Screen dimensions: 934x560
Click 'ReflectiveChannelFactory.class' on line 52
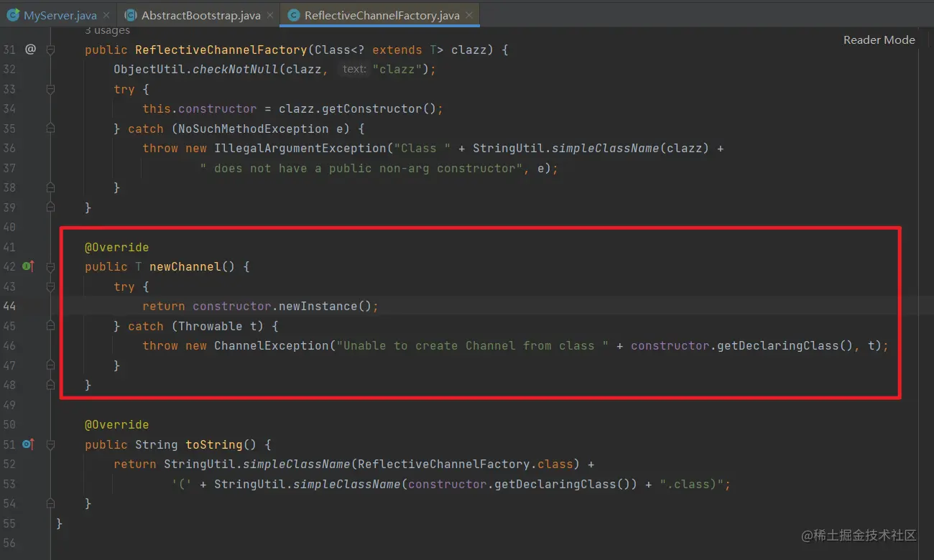coord(466,464)
